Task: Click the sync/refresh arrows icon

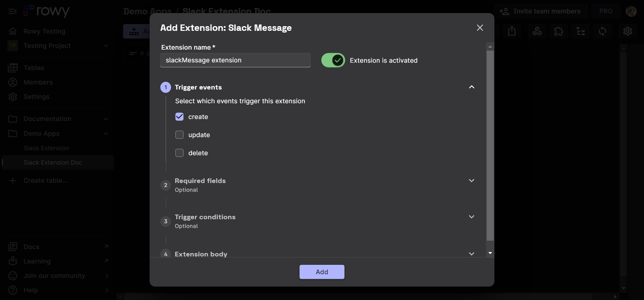Action: [602, 32]
